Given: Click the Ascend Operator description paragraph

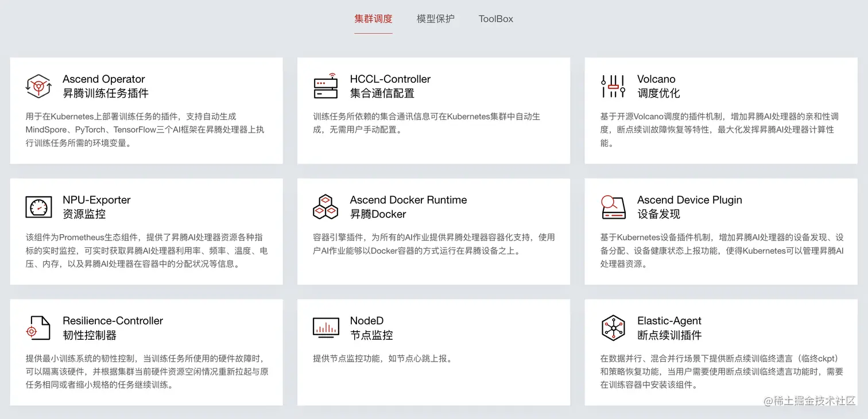Looking at the screenshot, I should pos(145,130).
